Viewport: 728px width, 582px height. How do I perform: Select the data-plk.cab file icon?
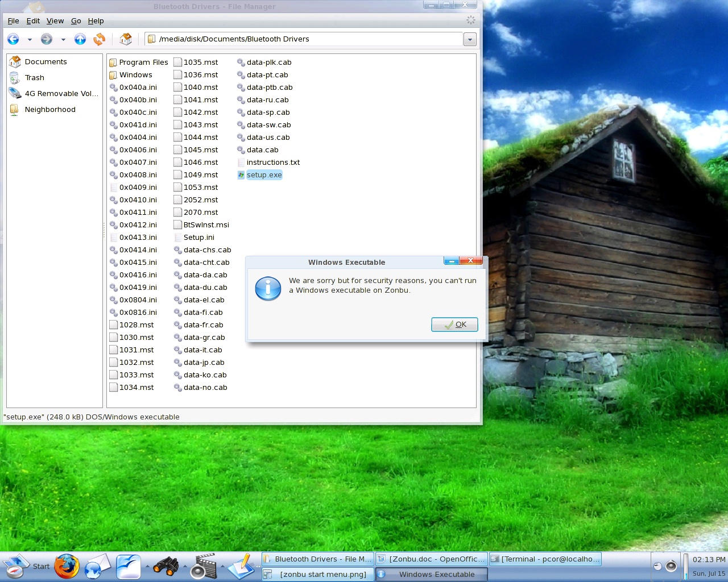pos(241,63)
